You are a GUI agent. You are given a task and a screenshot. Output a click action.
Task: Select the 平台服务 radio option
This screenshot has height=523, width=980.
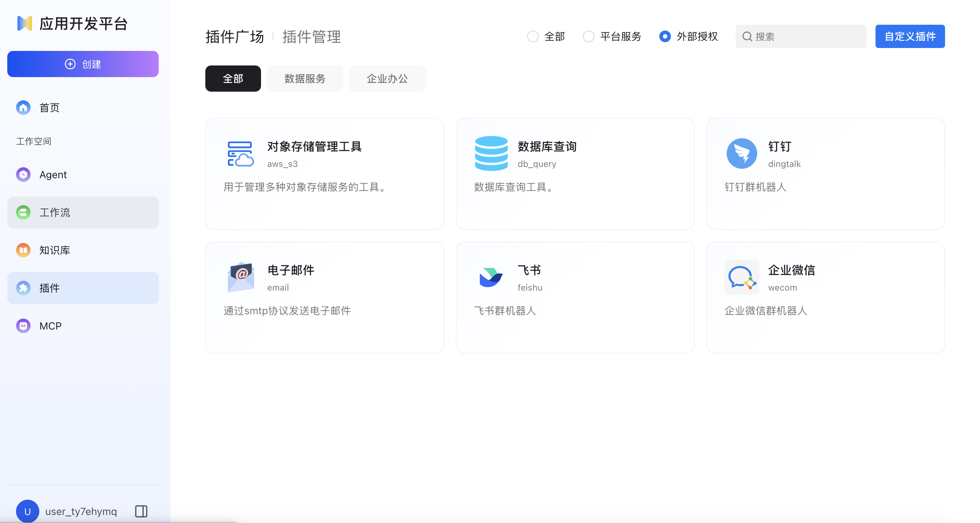pos(589,36)
